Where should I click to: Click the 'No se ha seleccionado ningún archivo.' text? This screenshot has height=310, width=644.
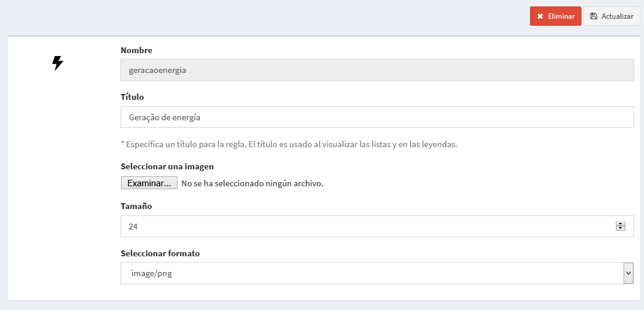point(252,183)
